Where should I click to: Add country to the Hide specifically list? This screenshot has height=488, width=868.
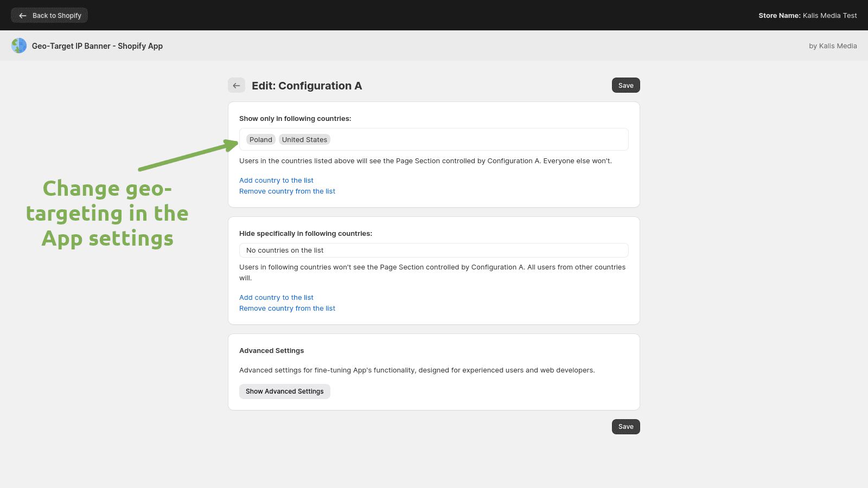(x=276, y=298)
